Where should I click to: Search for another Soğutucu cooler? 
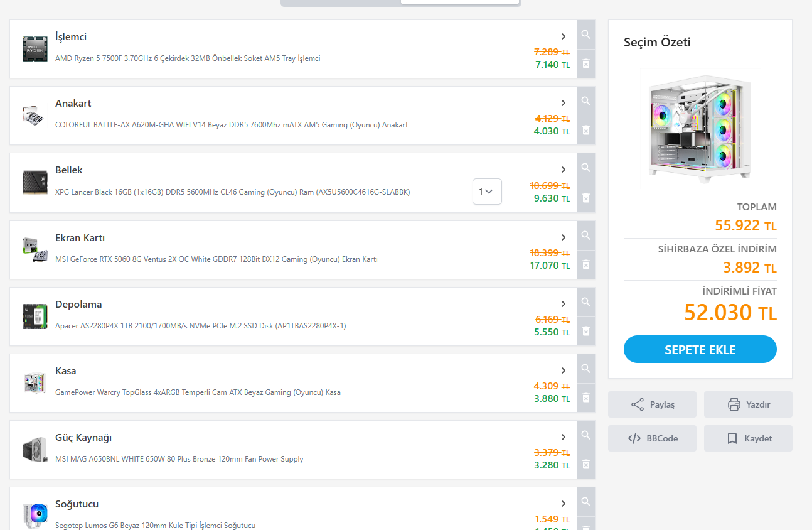point(586,502)
